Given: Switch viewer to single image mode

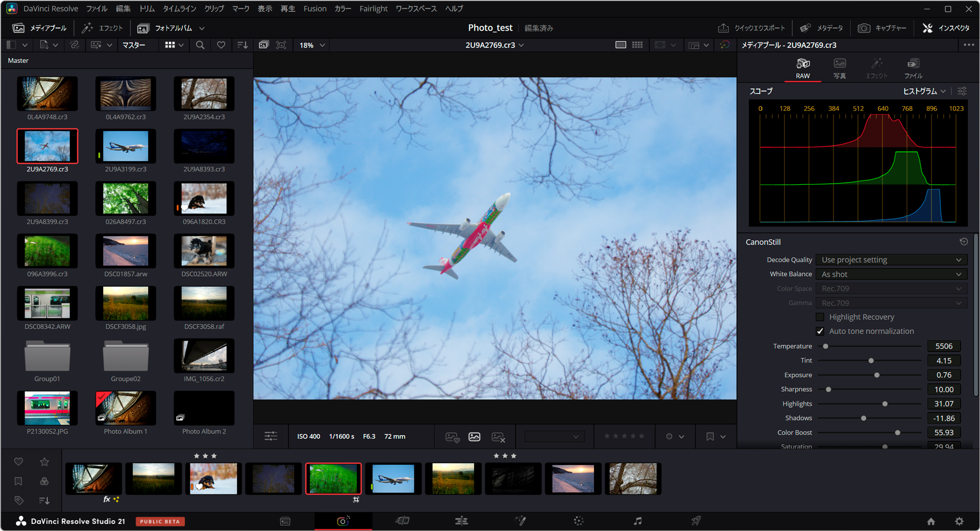Looking at the screenshot, I should pyautogui.click(x=621, y=45).
